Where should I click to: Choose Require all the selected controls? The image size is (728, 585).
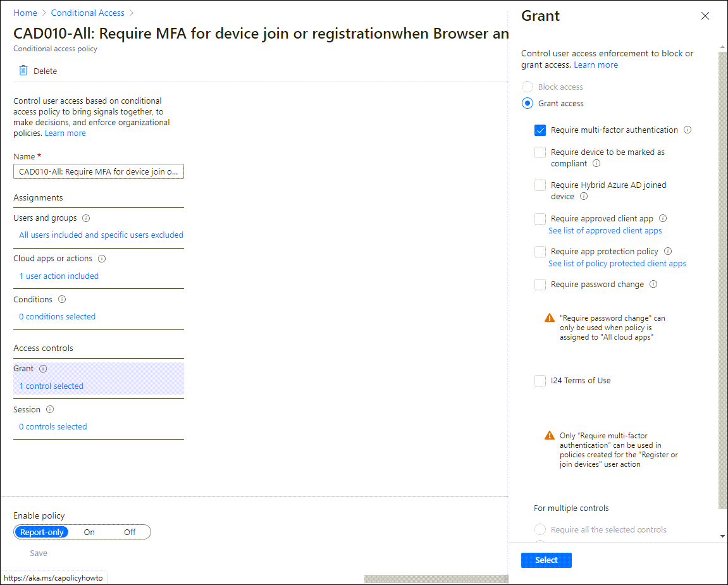coord(540,529)
